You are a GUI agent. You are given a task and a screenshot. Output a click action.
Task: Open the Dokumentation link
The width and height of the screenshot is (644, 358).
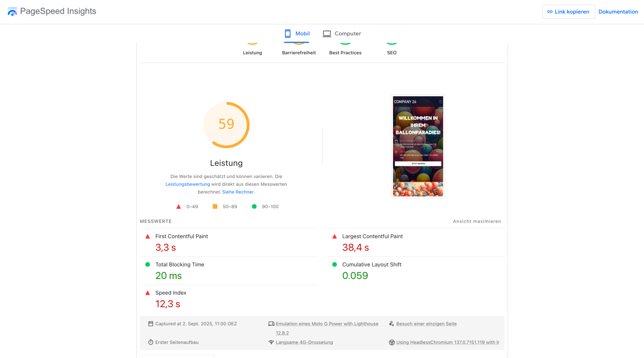click(x=618, y=12)
